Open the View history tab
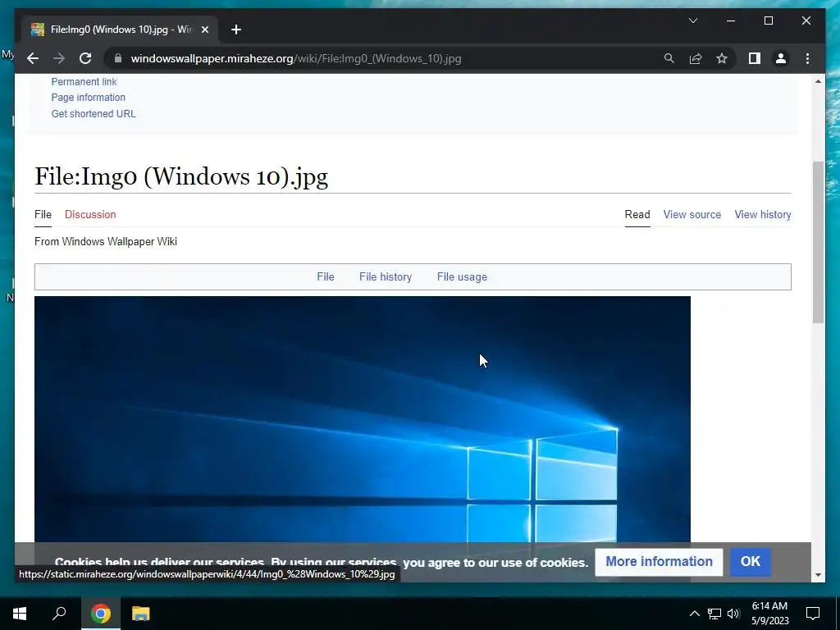The width and height of the screenshot is (840, 630). (x=763, y=214)
